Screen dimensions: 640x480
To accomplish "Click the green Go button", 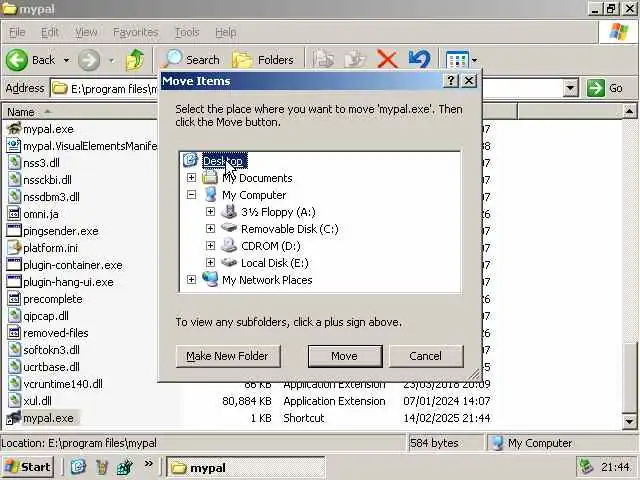I will click(x=605, y=88).
